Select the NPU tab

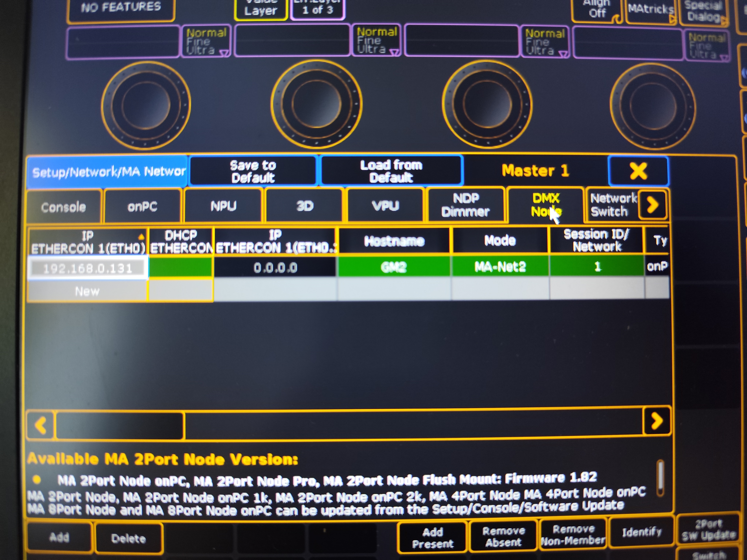pos(223,206)
